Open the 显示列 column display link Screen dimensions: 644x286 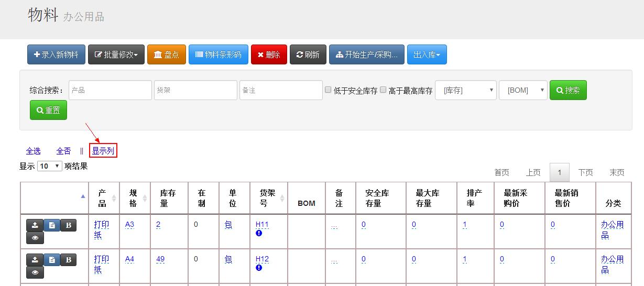[x=103, y=151]
